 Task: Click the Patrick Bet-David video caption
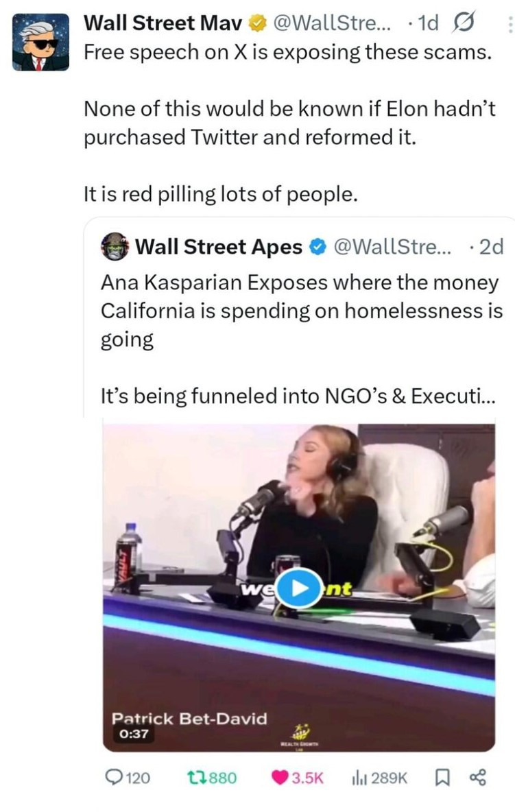189,718
